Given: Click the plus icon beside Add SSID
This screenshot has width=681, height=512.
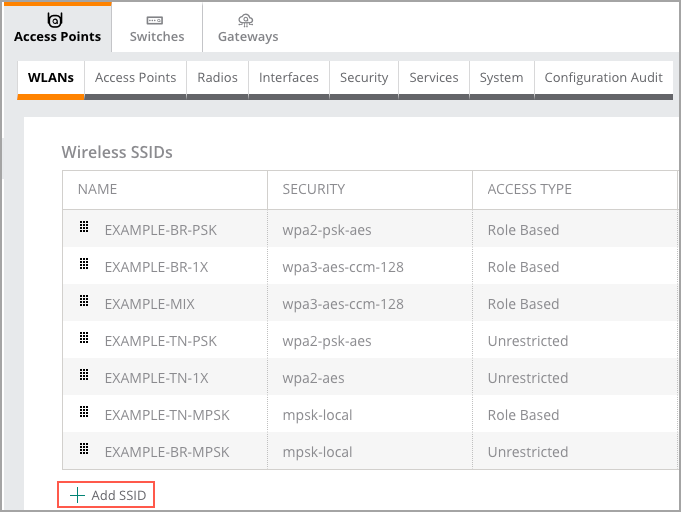Looking at the screenshot, I should click(x=77, y=495).
